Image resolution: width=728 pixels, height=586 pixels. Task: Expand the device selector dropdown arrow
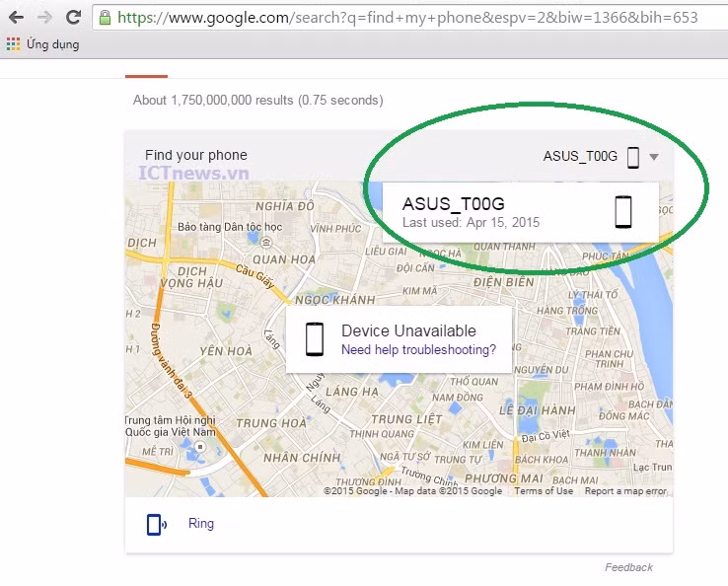(x=654, y=157)
